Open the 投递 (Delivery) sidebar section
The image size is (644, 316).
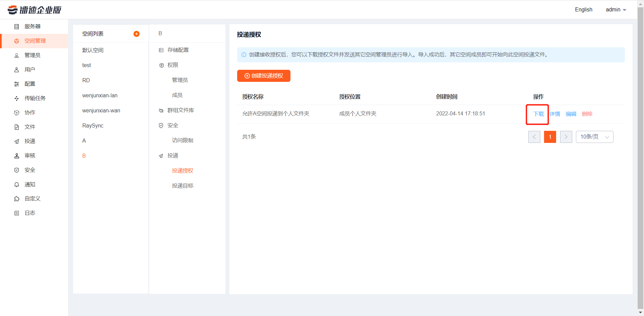click(30, 141)
